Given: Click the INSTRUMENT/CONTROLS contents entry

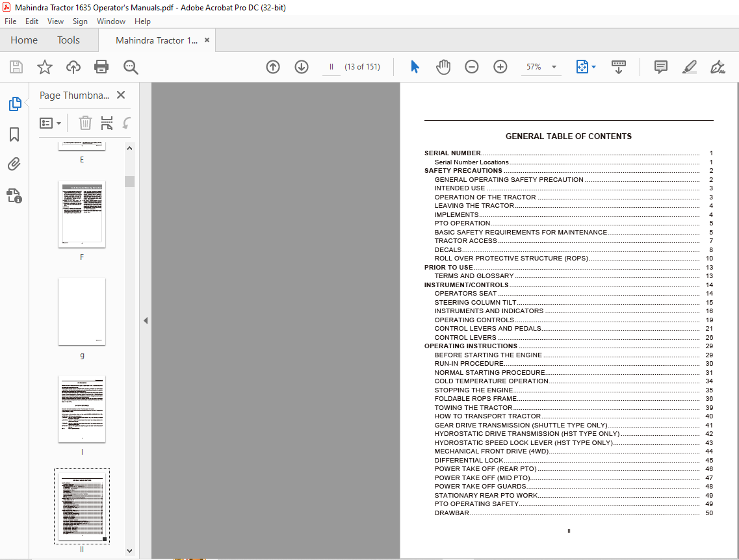Looking at the screenshot, I should pyautogui.click(x=569, y=285).
